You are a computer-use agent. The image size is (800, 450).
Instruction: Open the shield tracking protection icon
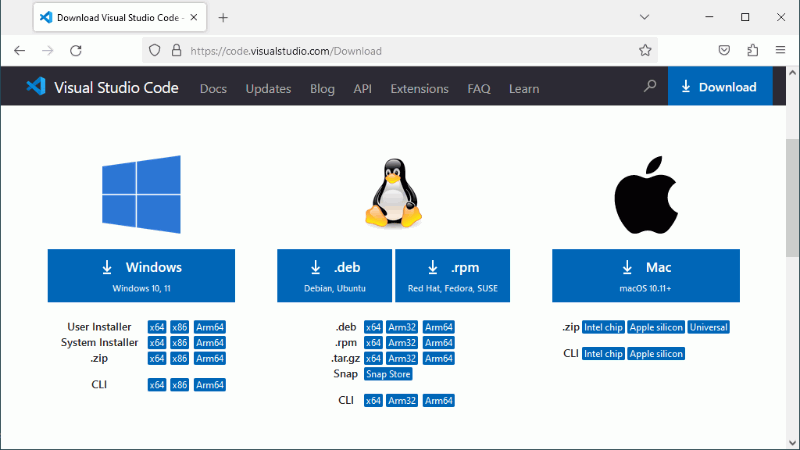(x=155, y=51)
